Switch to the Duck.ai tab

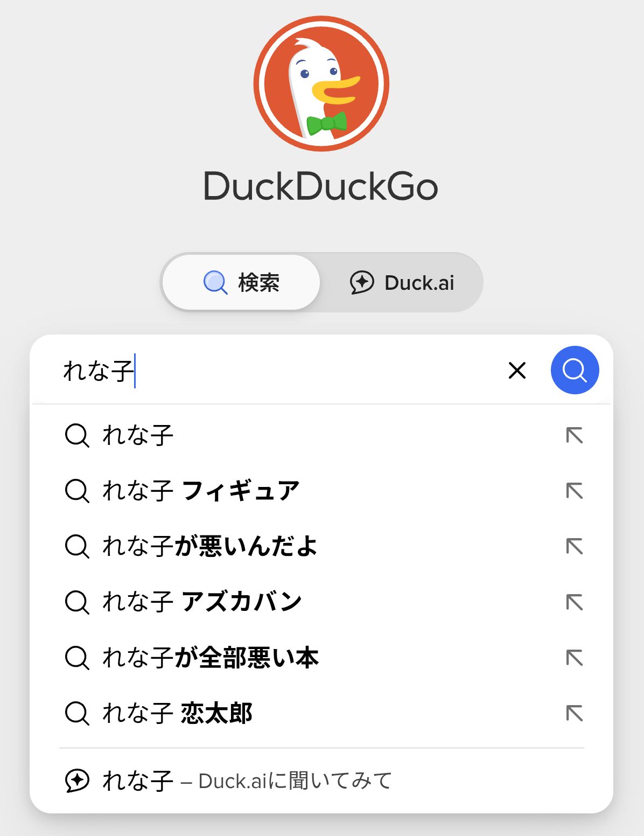click(x=402, y=282)
